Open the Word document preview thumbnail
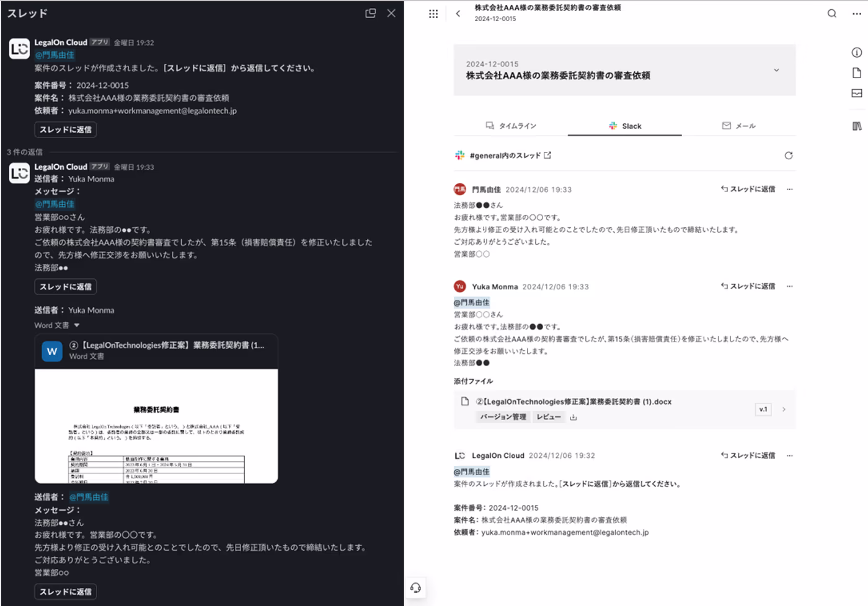Viewport: 868px width, 606px height. click(156, 426)
